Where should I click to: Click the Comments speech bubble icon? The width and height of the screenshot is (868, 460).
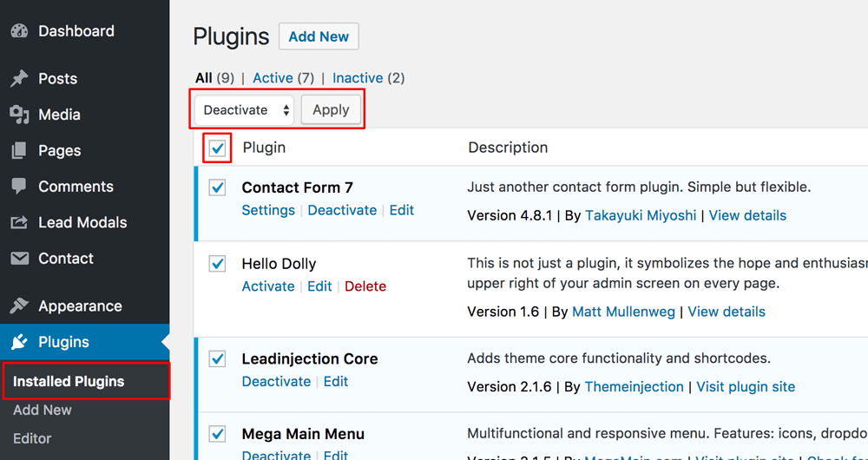19,187
